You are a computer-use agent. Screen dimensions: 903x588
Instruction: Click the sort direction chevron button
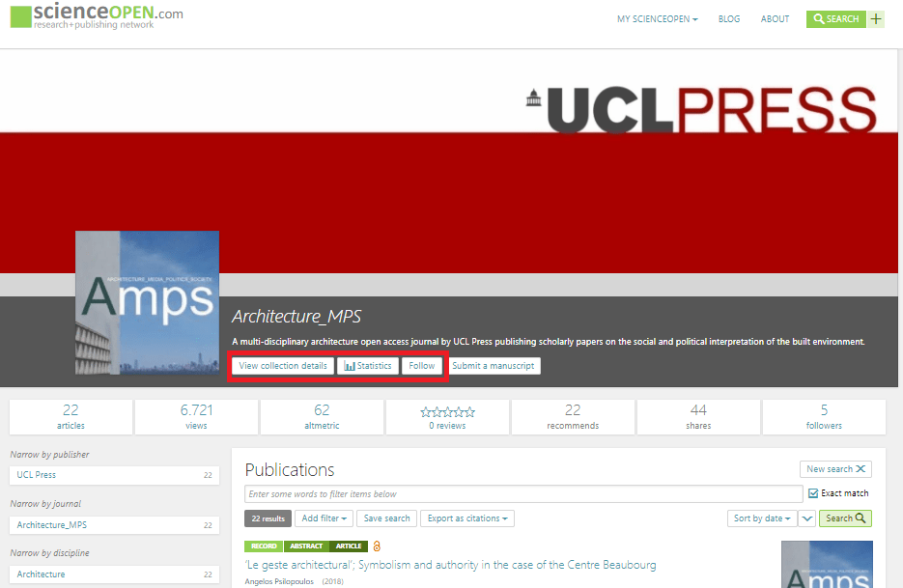(x=807, y=518)
